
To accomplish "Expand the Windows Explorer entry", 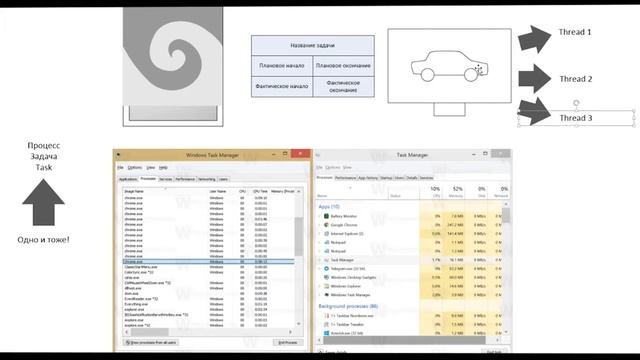I will tap(320, 286).
